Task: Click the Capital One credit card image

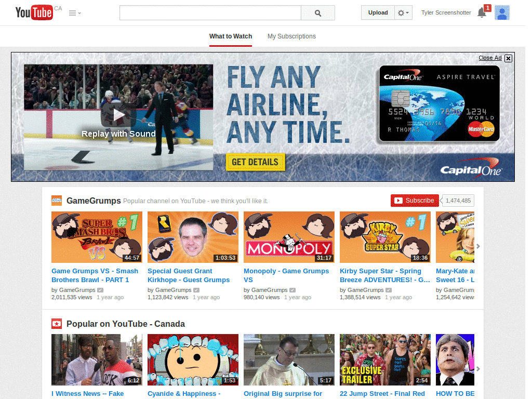Action: pos(440,103)
